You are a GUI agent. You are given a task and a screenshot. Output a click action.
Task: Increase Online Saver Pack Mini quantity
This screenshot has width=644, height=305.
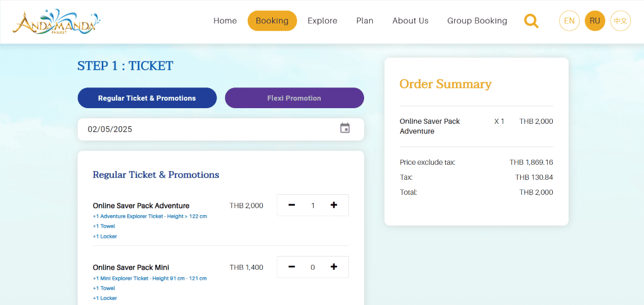pos(334,267)
